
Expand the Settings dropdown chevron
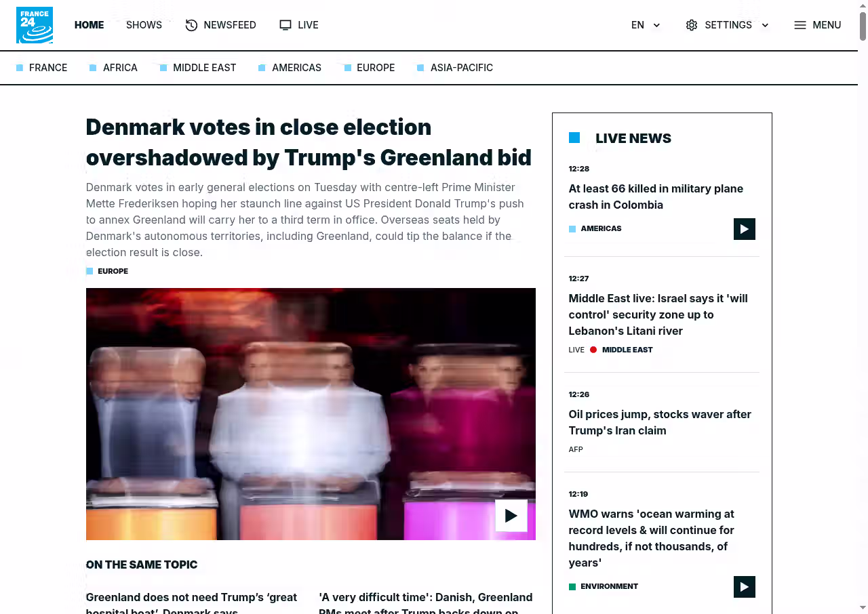coord(765,25)
